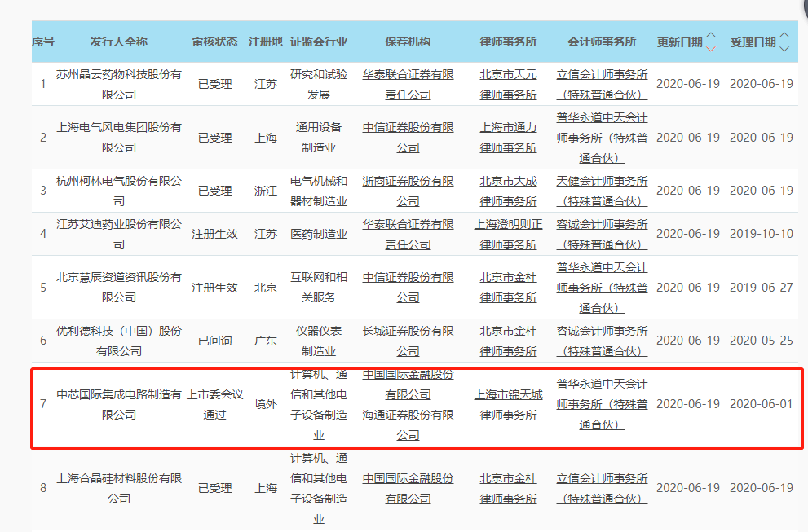This screenshot has height=532, width=808.
Task: Click the 发行人全称 column header
Action: [x=119, y=42]
